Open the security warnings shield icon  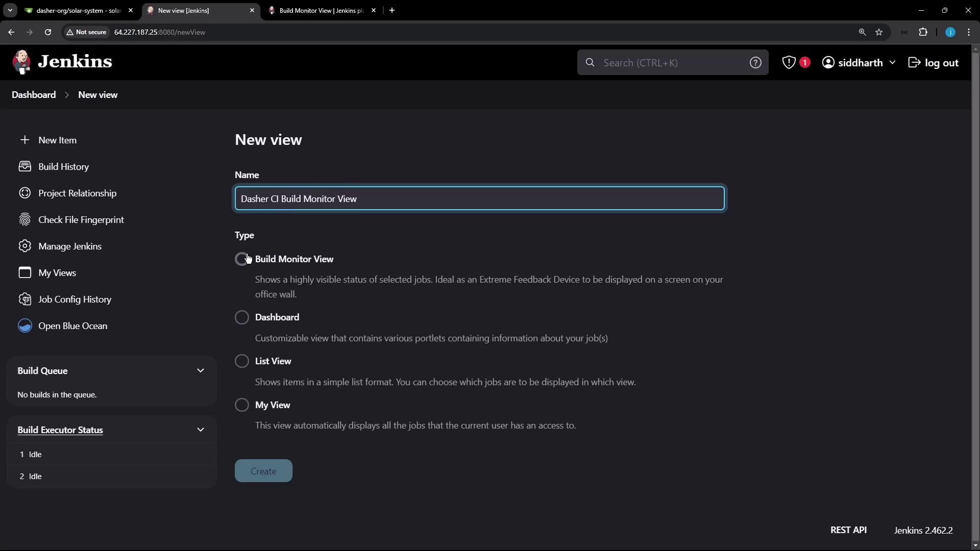point(789,62)
